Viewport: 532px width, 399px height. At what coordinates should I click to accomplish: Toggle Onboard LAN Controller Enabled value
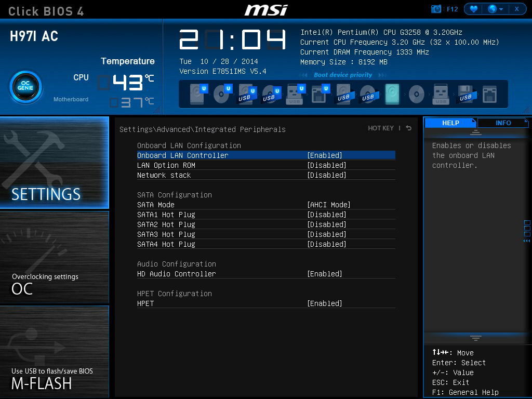tap(325, 155)
